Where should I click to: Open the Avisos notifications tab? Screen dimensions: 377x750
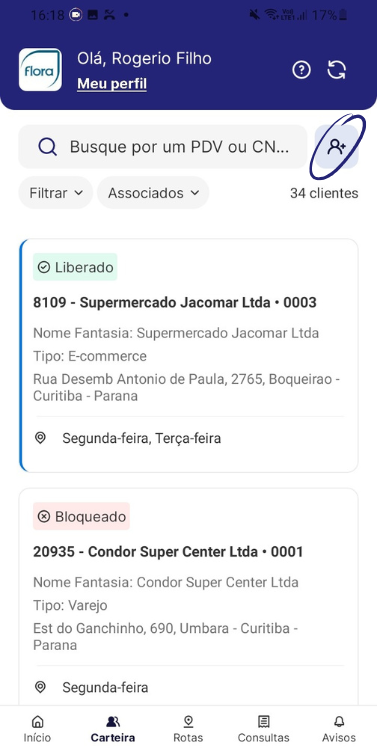coord(339,728)
